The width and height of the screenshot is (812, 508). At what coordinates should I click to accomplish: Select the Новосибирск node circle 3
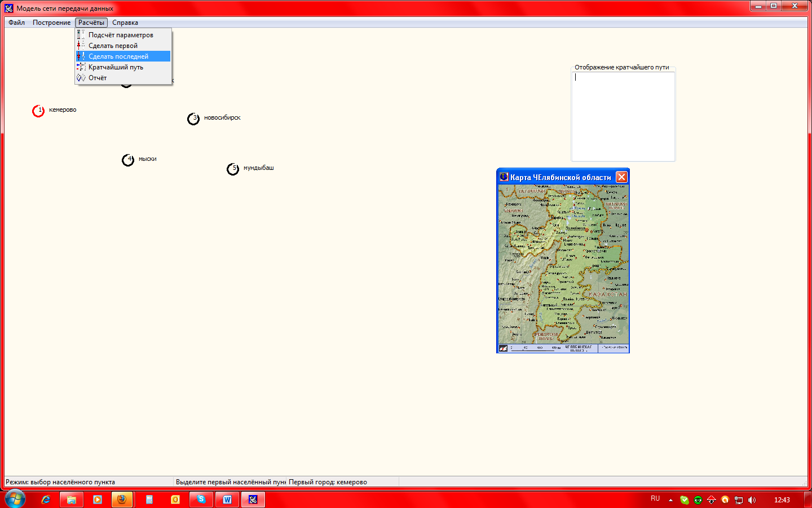[193, 119]
